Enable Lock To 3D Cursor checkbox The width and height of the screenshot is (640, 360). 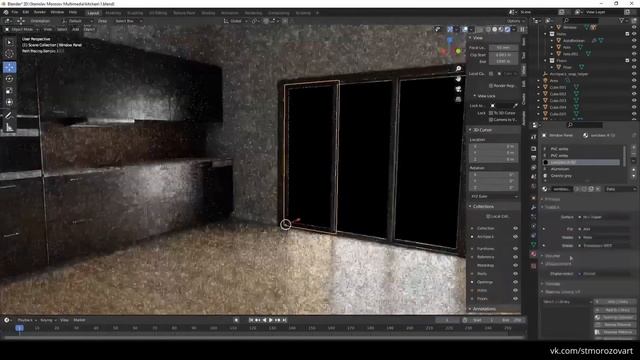click(x=491, y=113)
